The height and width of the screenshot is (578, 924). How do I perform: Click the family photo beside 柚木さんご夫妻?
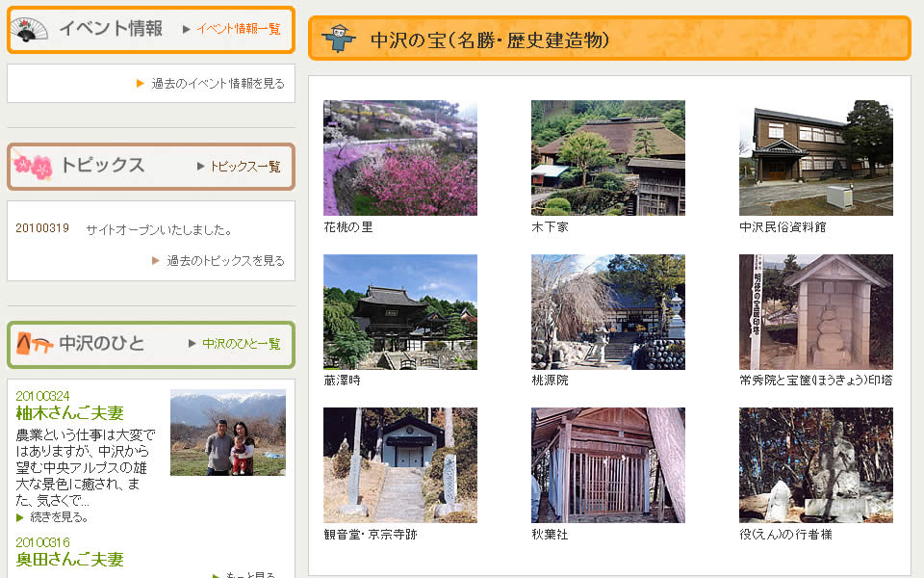(228, 433)
